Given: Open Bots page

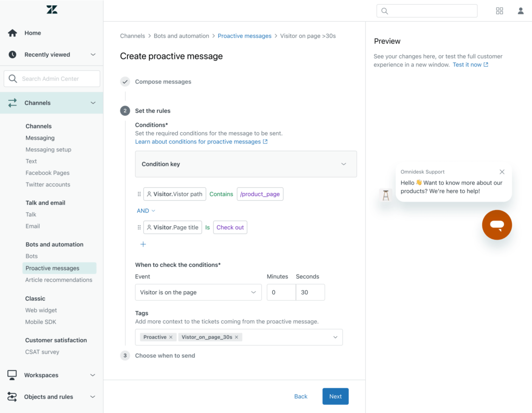Looking at the screenshot, I should point(32,256).
